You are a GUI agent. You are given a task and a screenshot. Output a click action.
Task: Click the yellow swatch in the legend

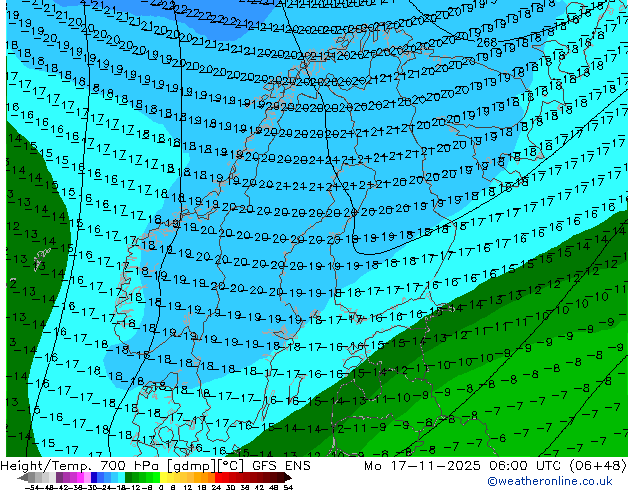163,478
